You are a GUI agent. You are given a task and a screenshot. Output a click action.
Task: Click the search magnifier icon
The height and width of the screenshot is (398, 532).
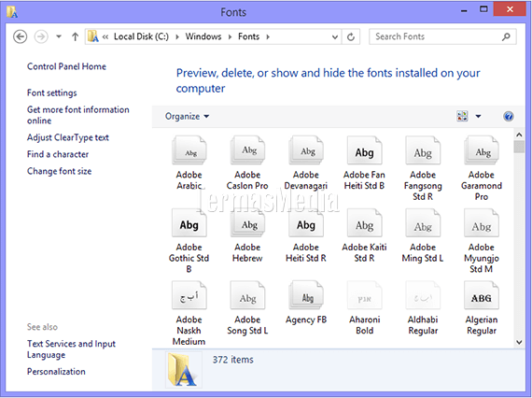506,36
